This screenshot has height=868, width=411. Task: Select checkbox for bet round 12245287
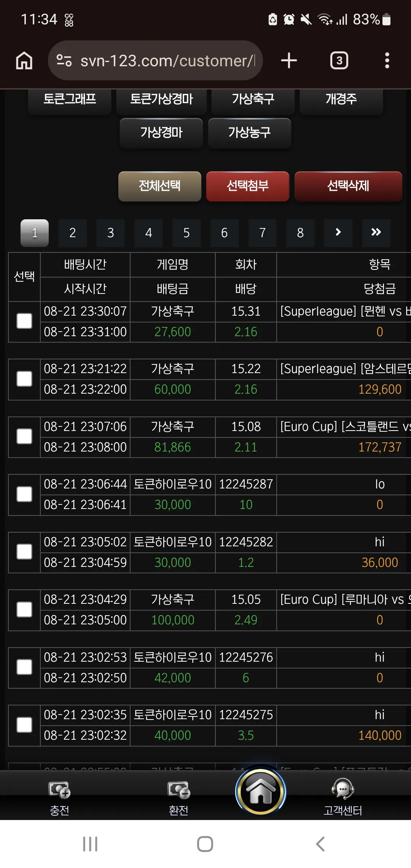[24, 494]
